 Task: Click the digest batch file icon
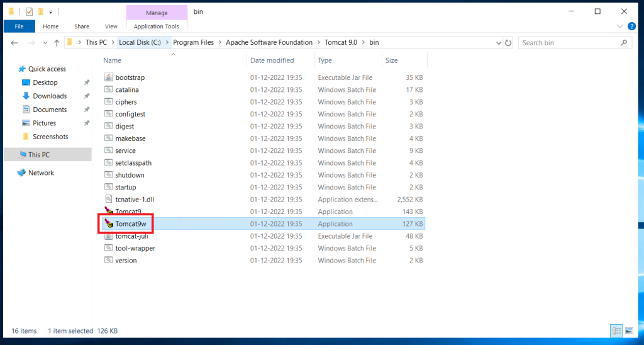click(x=108, y=126)
